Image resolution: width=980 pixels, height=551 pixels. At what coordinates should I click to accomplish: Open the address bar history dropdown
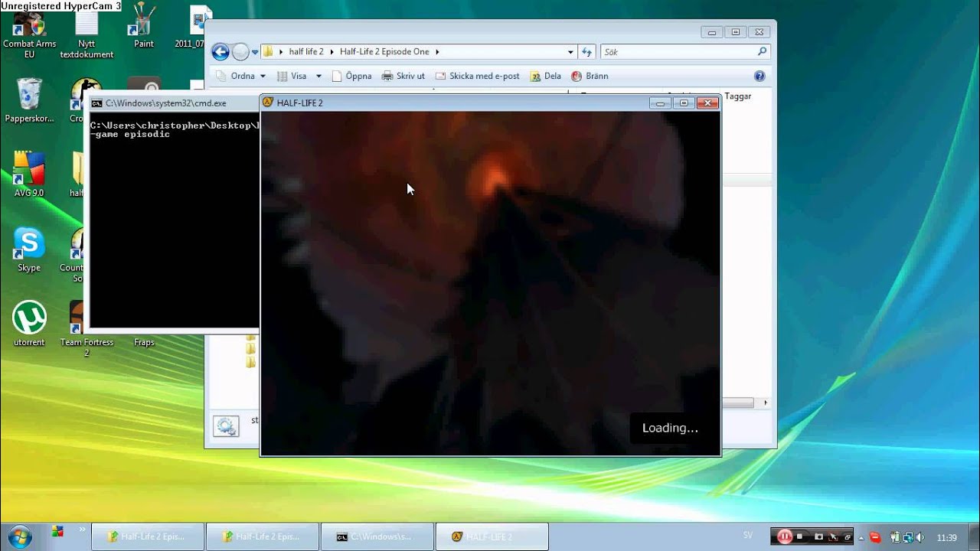tap(570, 52)
